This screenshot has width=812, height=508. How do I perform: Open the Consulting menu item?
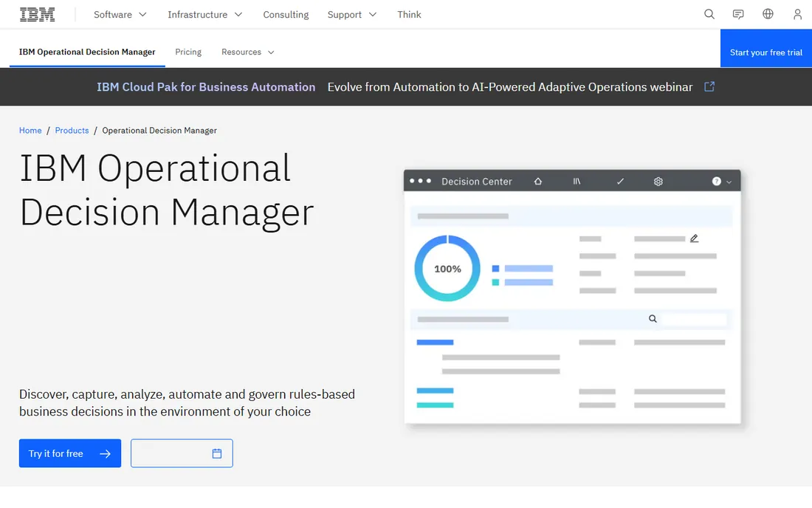[286, 15]
